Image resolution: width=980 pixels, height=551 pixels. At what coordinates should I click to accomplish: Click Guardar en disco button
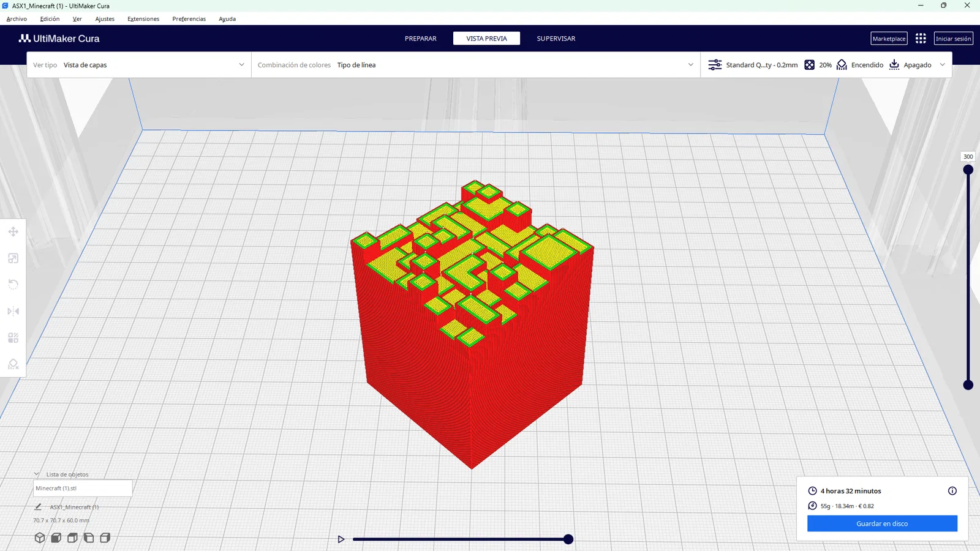(882, 523)
